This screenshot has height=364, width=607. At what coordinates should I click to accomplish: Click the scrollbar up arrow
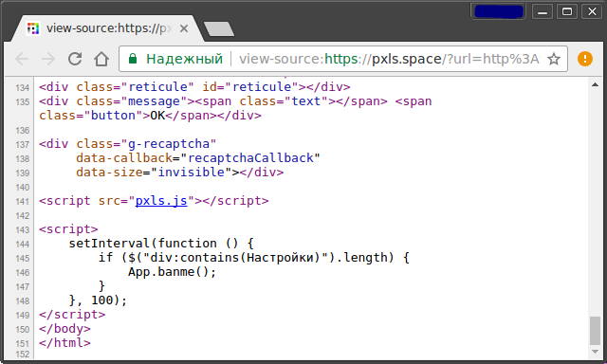595,84
